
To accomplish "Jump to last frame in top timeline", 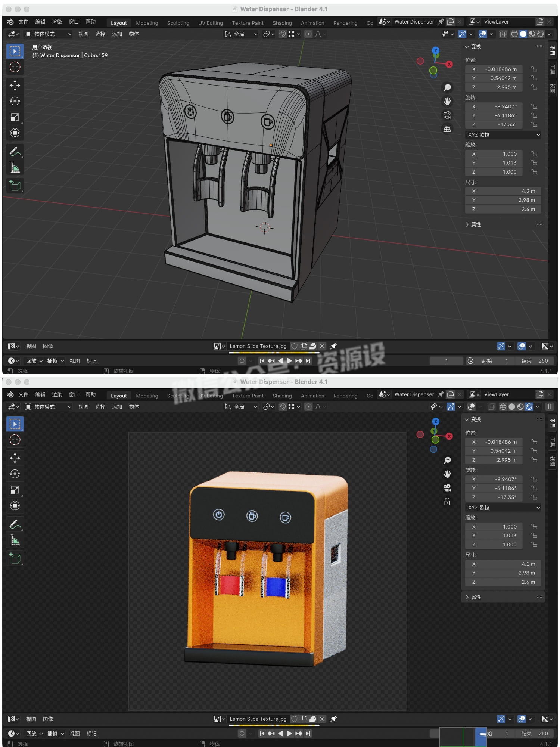I will pyautogui.click(x=308, y=361).
